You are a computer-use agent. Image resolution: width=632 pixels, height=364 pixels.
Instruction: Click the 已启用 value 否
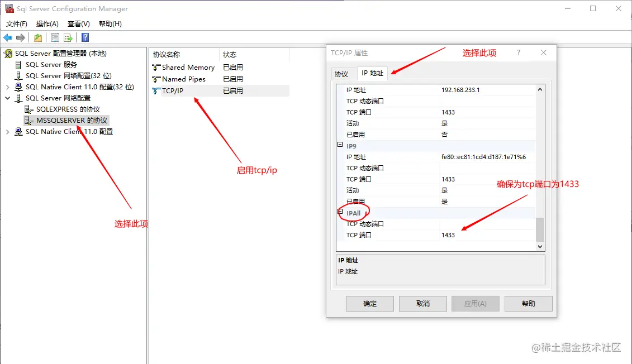(445, 135)
